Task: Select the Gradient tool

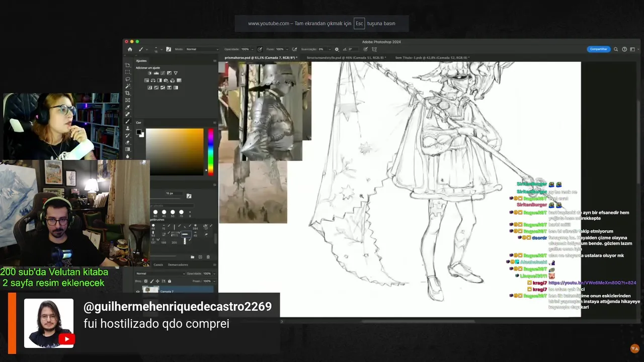Action: point(127,149)
